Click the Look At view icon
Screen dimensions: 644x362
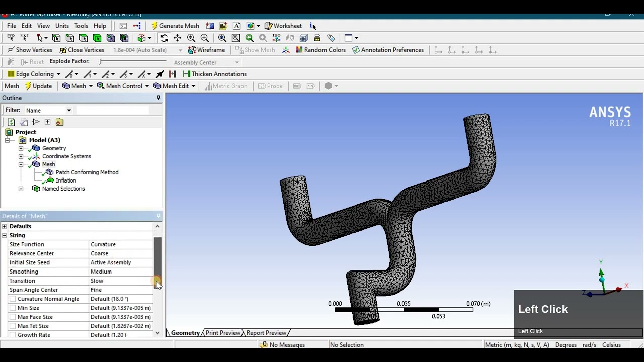coord(290,38)
